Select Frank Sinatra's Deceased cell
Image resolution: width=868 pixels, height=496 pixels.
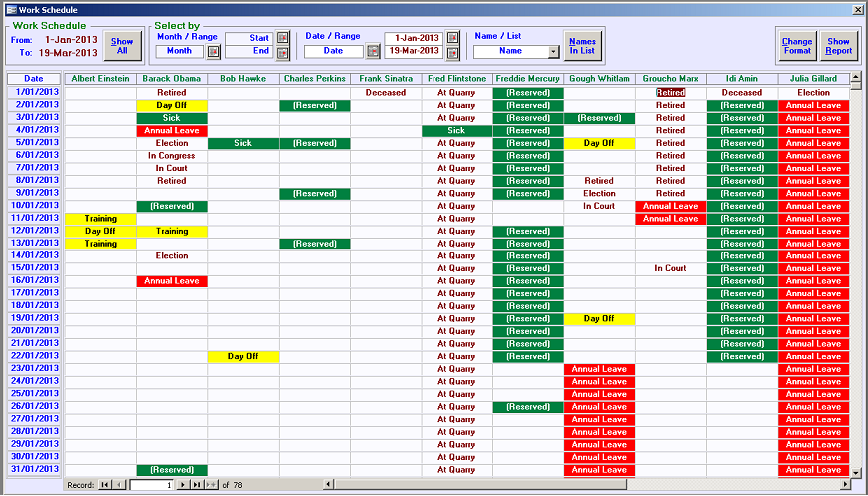coord(386,93)
